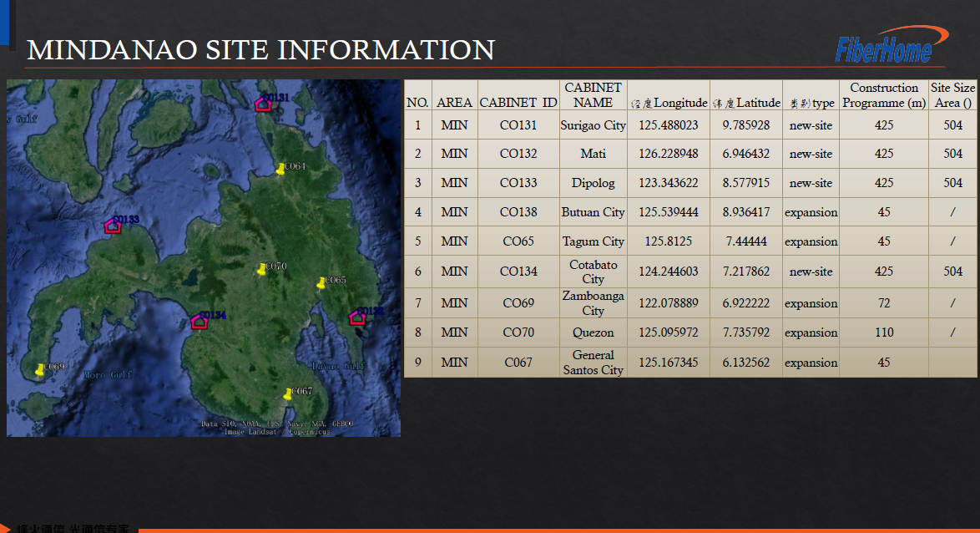Click construction programme value 72
The width and height of the screenshot is (980, 533).
884,302
